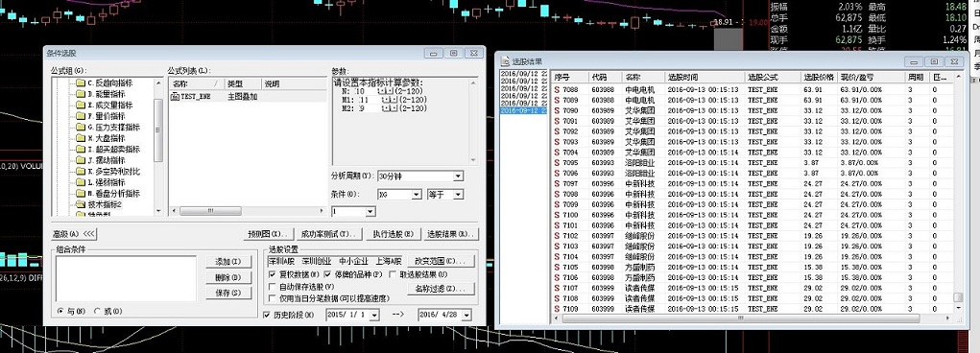Screen dimensions: 980x353
Task: Click the S icon of row 7090
Action: coord(557,110)
